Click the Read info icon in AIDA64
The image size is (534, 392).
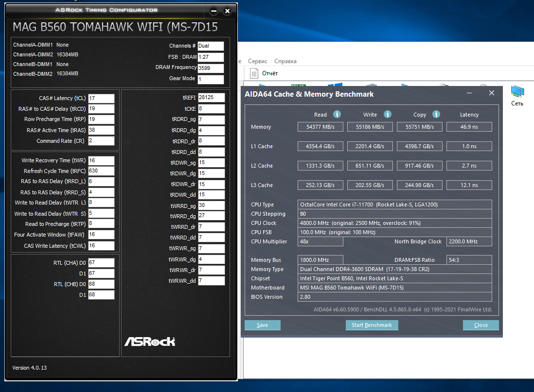[x=337, y=114]
